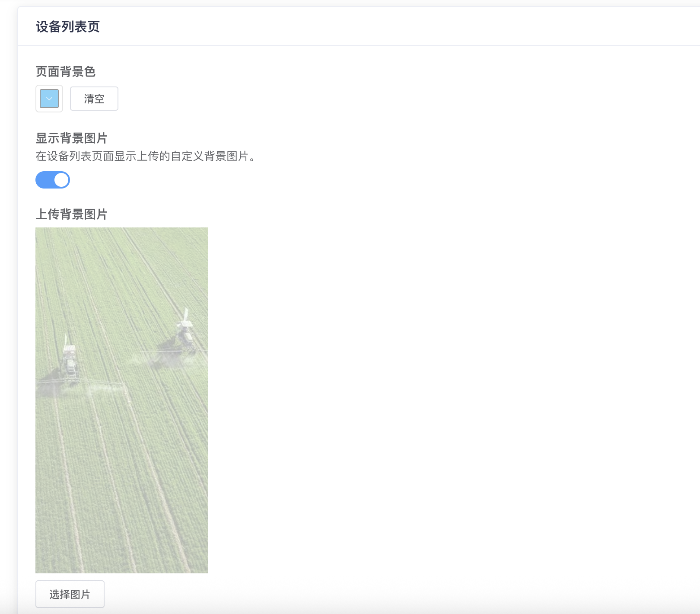This screenshot has height=614, width=700.
Task: Click the divider line under 设备列表页 header
Action: point(359,45)
